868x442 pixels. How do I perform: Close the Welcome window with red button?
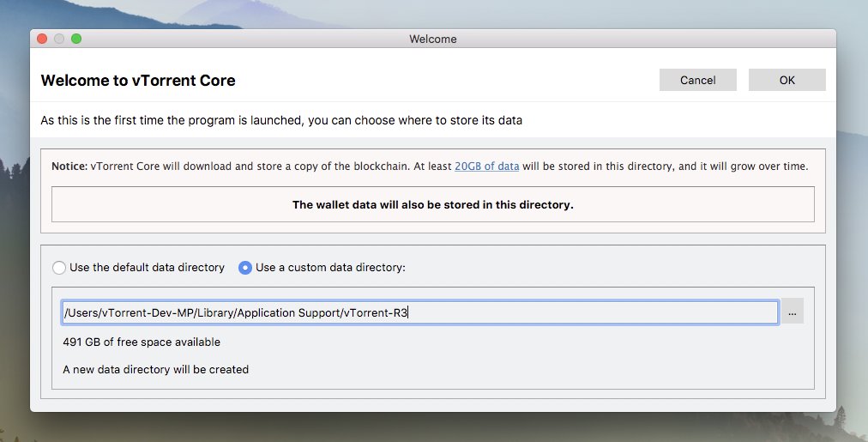42,39
